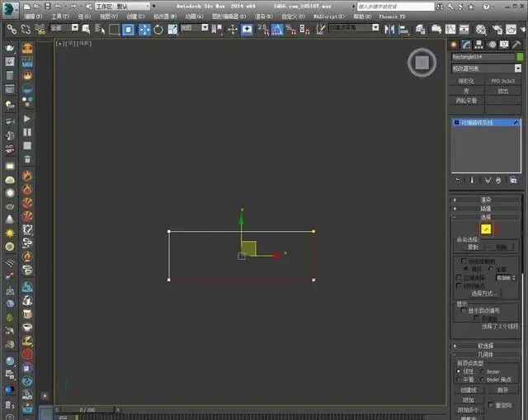Click the Mirror tool icon
528x420 pixels.
[389, 30]
